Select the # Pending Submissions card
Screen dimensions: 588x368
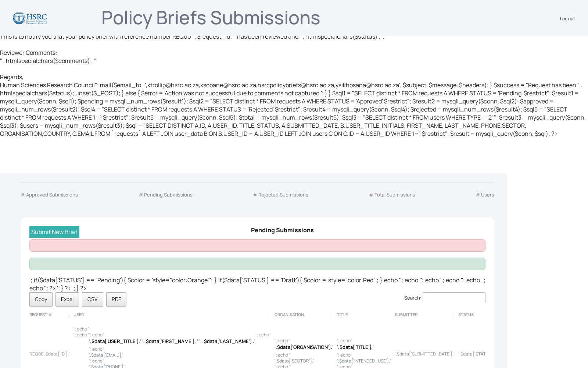tap(165, 195)
